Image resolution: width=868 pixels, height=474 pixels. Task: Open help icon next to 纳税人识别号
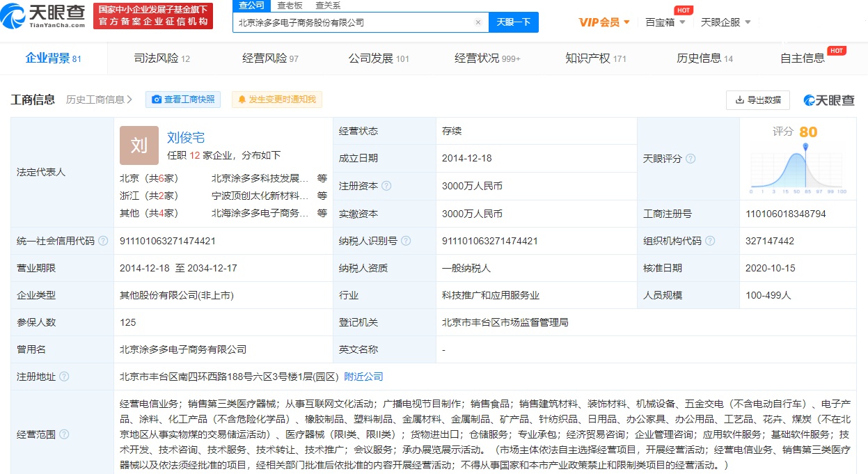coord(406,241)
